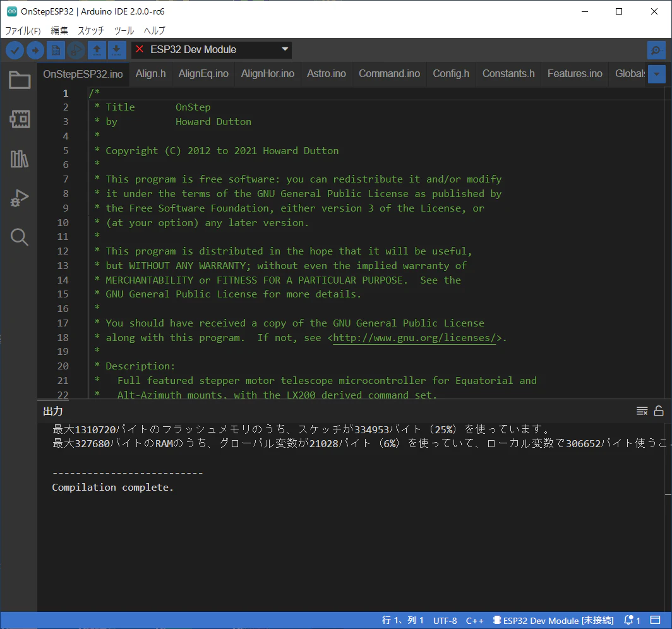
Task: Toggle the output scroll lock icon
Action: coord(659,411)
